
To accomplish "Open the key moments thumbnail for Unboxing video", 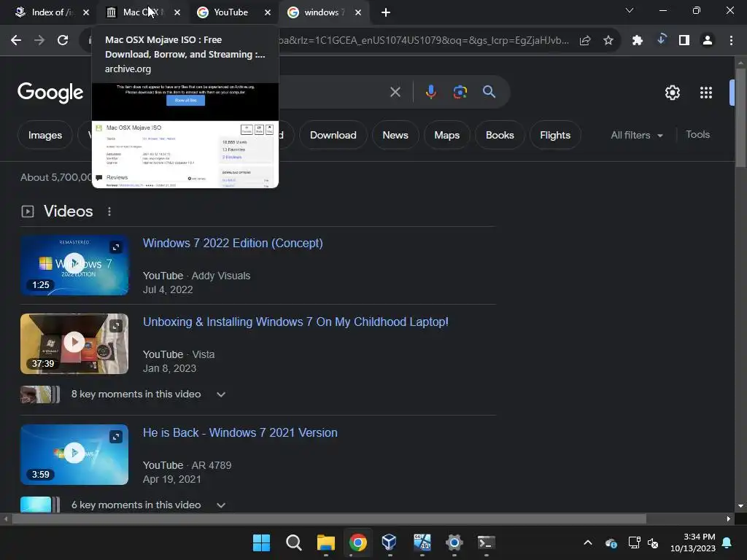I will (40, 394).
